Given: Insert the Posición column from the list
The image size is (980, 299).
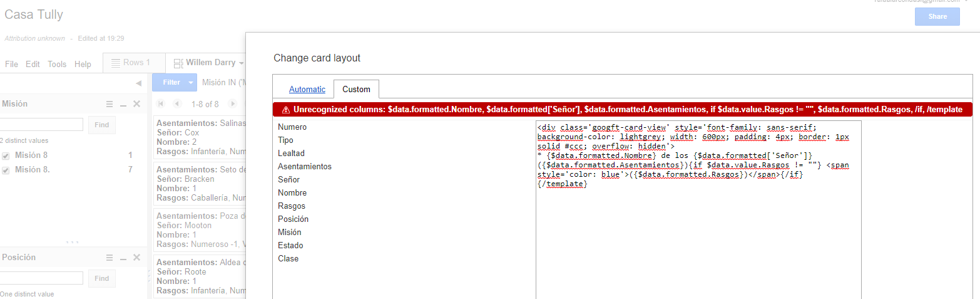Looking at the screenshot, I should click(x=293, y=219).
